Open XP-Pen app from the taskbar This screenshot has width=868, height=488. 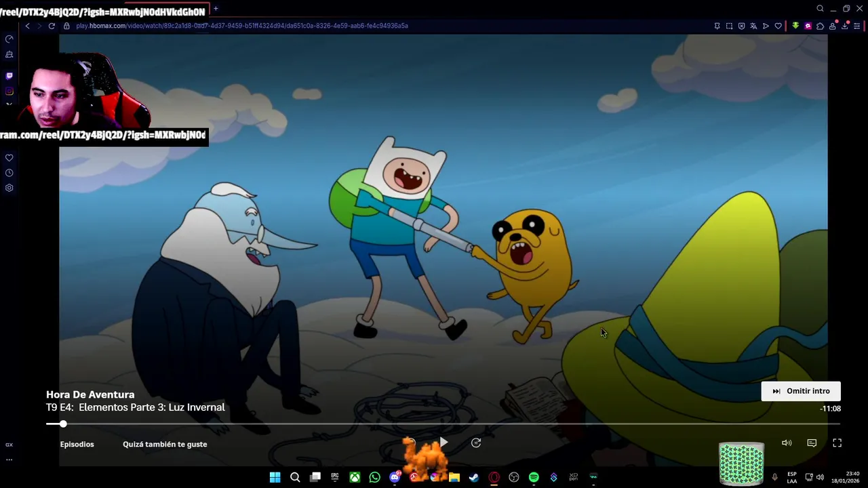[x=574, y=477]
